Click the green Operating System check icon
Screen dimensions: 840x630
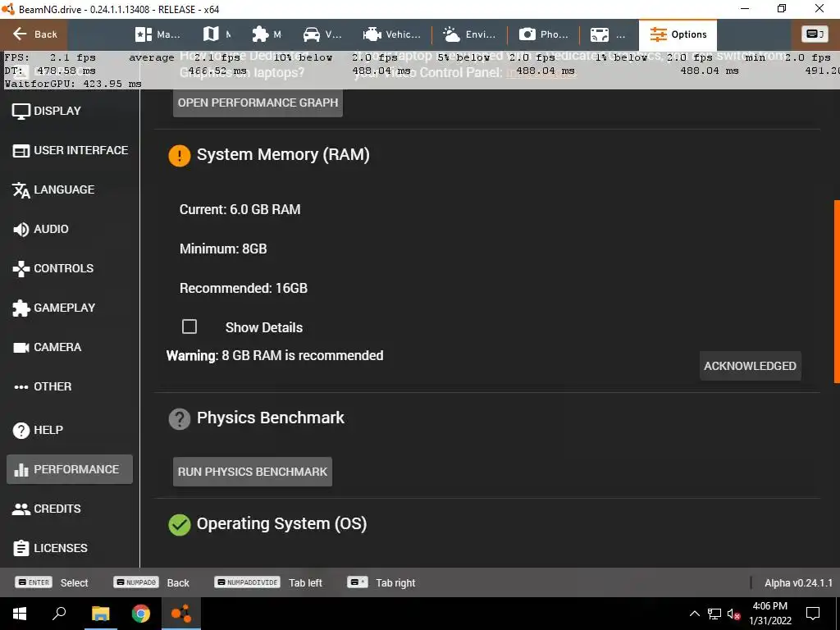point(180,524)
